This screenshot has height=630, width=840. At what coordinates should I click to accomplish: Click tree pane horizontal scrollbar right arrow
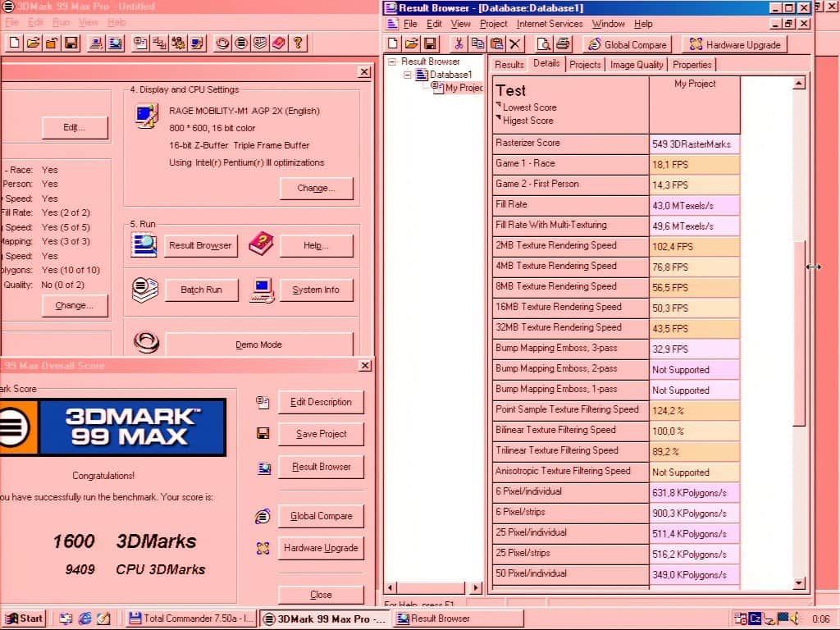tap(475, 587)
